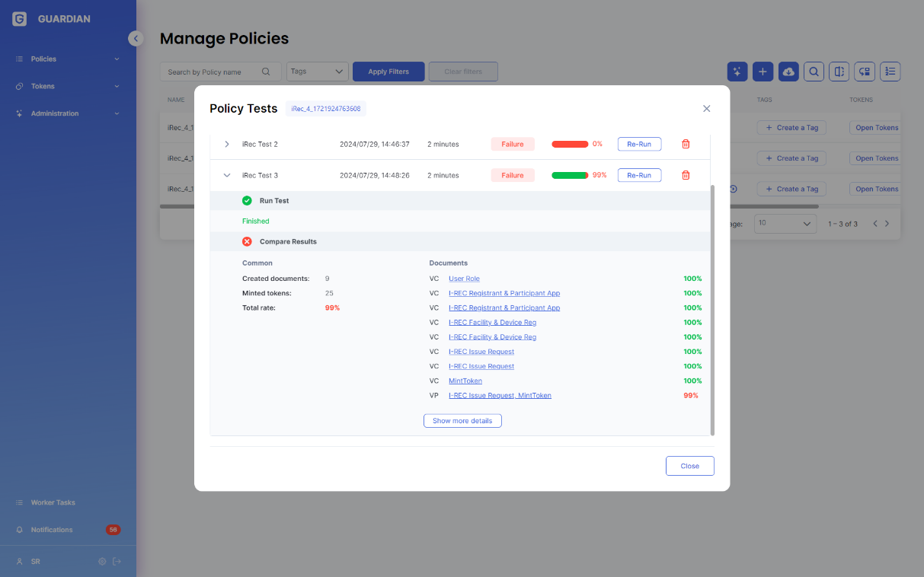Delete the iRec Test 2 entry
This screenshot has height=577, width=924.
click(x=686, y=144)
